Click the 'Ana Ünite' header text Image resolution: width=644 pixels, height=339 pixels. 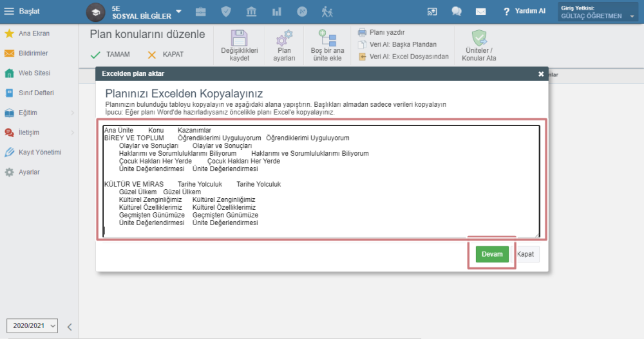click(x=118, y=130)
